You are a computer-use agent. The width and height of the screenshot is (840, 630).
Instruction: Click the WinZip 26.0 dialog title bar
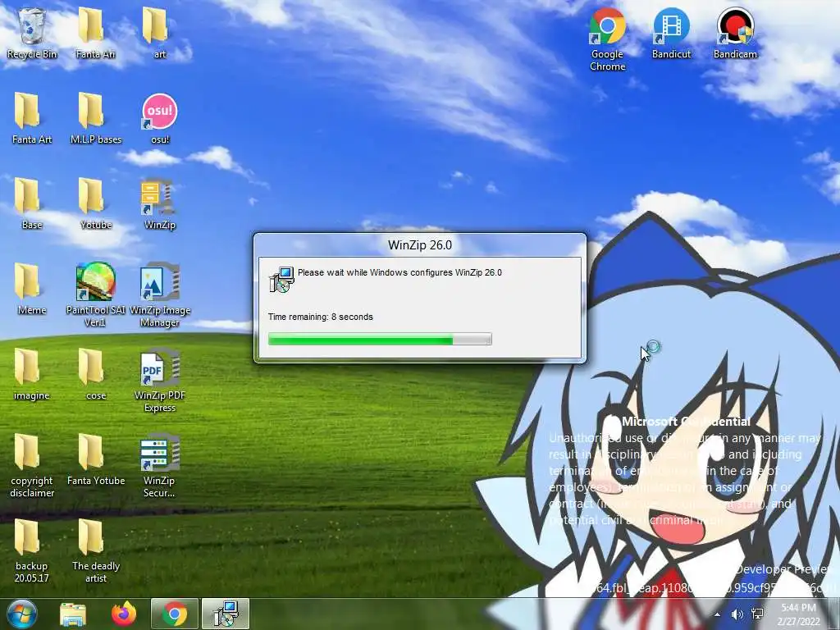420,244
